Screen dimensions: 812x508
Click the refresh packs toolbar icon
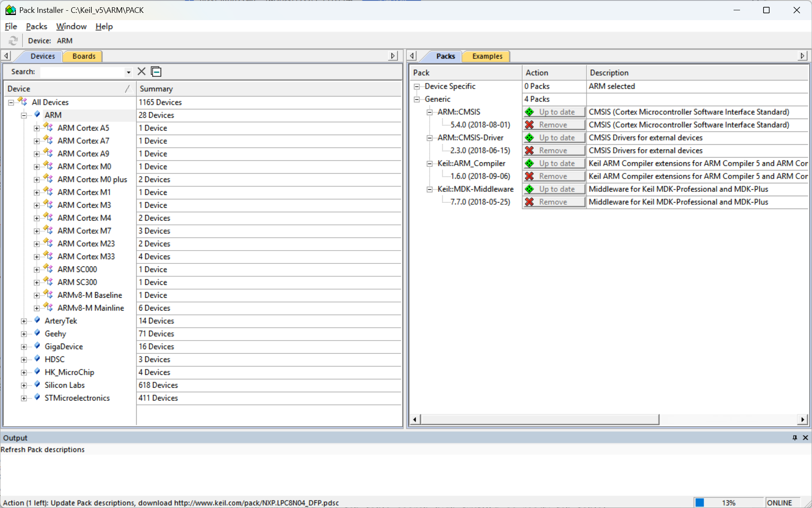click(x=13, y=41)
